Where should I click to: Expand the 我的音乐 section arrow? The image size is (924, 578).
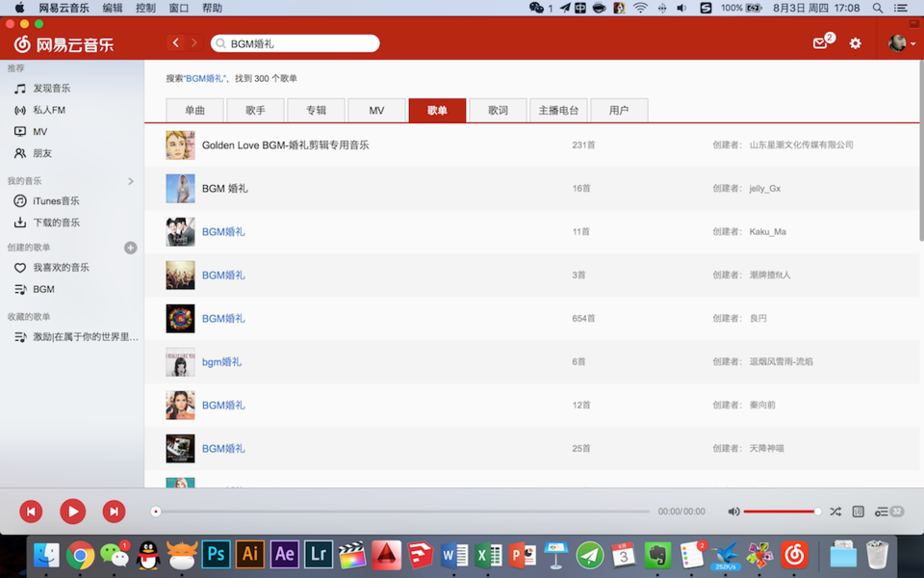131,181
